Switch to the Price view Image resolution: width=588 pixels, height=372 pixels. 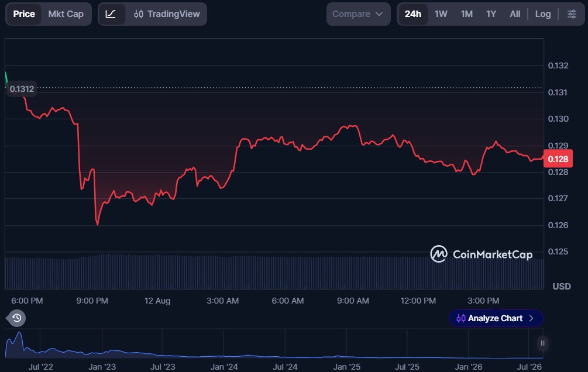tap(24, 14)
